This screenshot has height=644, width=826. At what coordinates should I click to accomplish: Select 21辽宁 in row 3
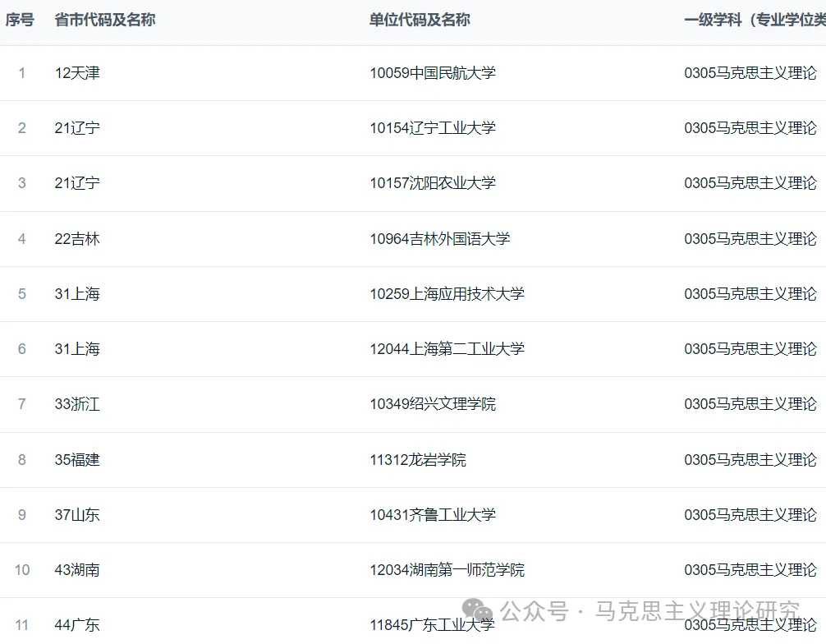pos(77,183)
